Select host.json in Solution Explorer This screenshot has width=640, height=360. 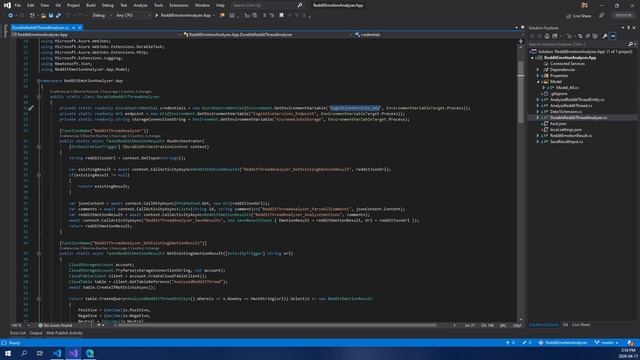point(558,123)
